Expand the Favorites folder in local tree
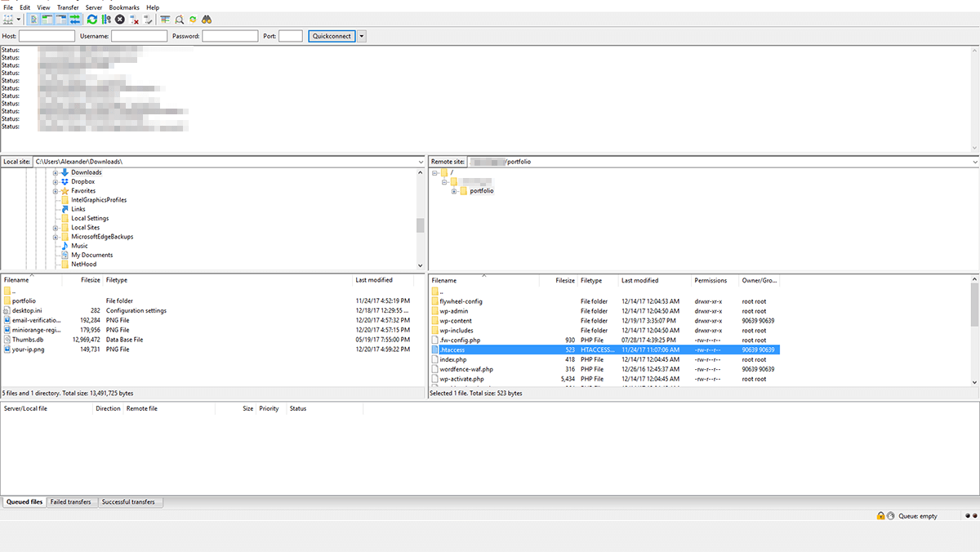The image size is (980, 552). click(x=56, y=190)
